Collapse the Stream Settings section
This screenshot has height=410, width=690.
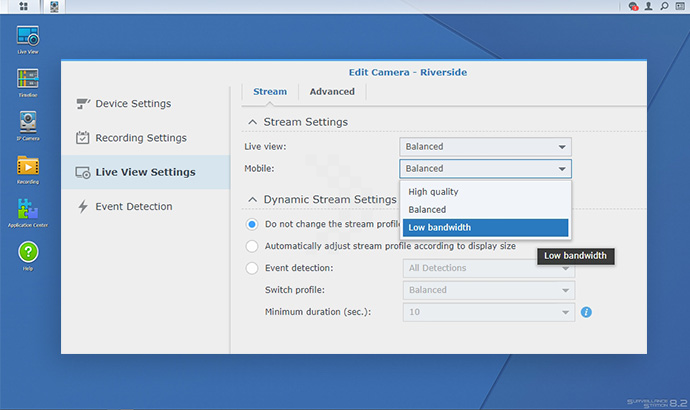[x=252, y=122]
